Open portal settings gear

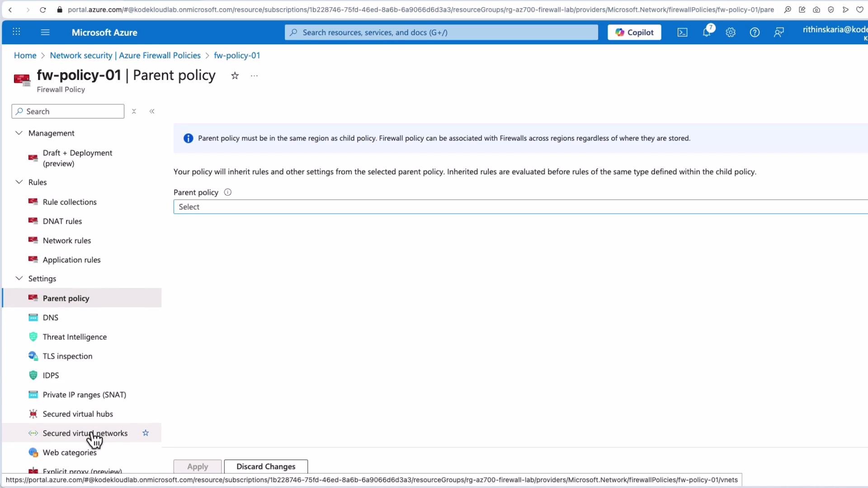click(x=731, y=33)
